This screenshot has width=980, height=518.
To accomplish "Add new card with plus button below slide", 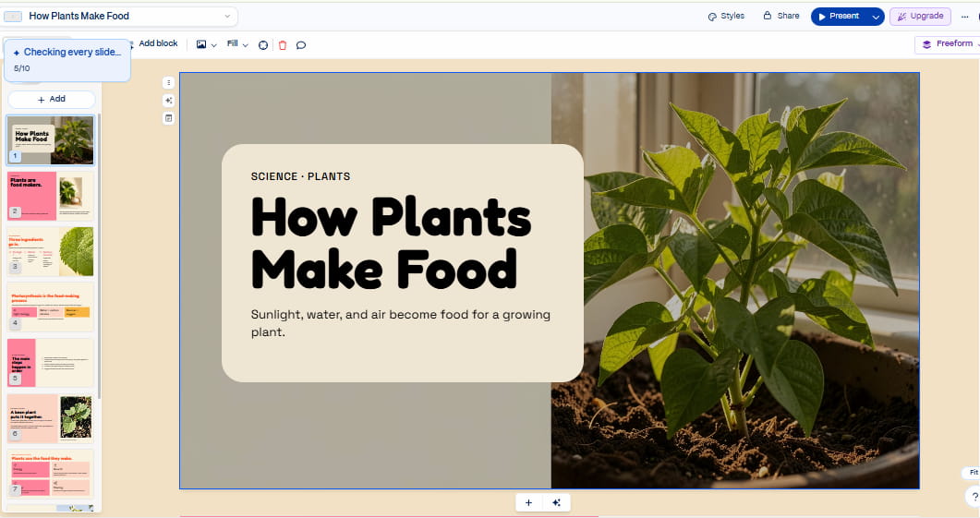I will pos(528,503).
